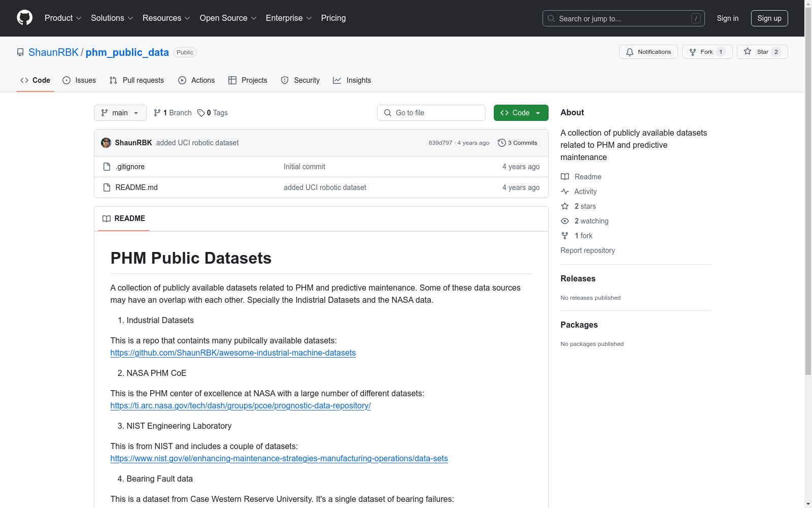Click the commit history clock icon
The height and width of the screenshot is (508, 812).
502,143
